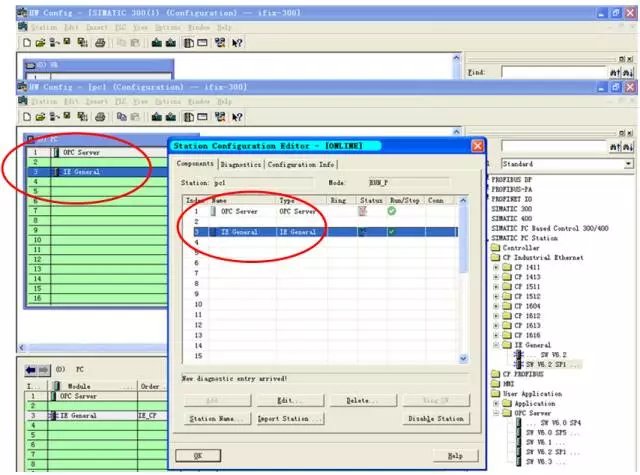
Task: Switch to the Diagnostics tab
Action: tap(241, 164)
